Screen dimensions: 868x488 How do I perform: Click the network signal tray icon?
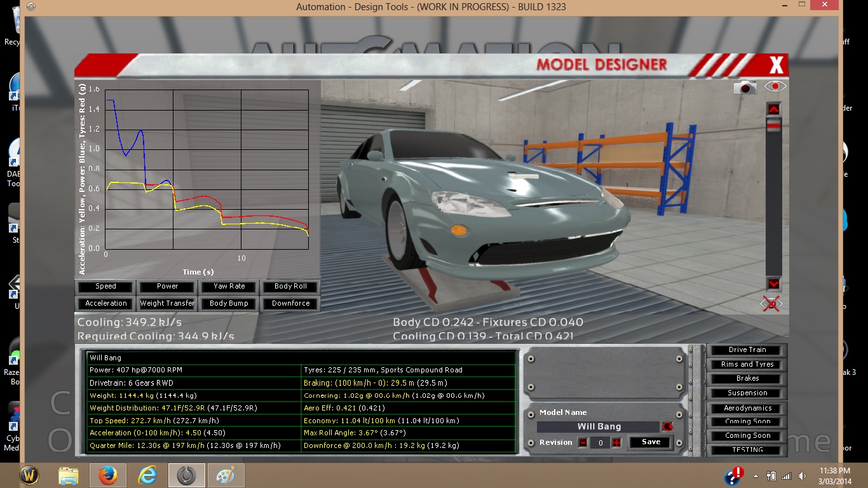point(786,475)
